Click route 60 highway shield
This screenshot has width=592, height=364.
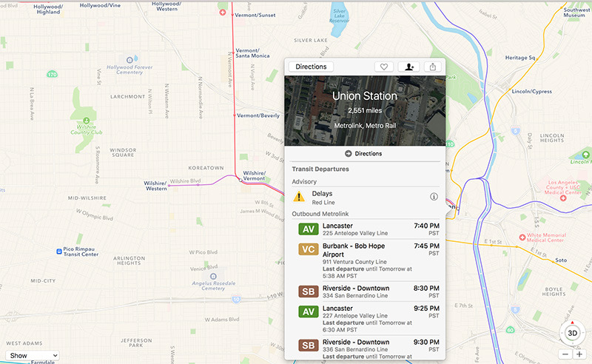[x=511, y=330]
